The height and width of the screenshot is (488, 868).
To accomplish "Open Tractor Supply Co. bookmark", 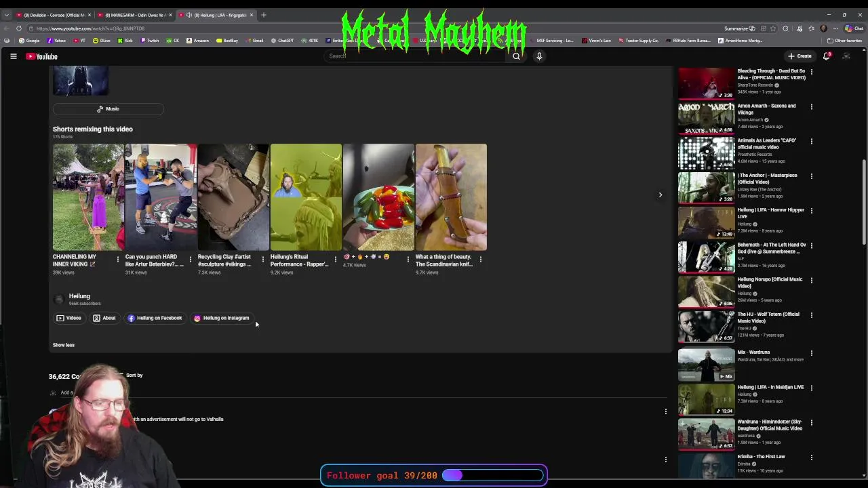I will click(x=638, y=41).
